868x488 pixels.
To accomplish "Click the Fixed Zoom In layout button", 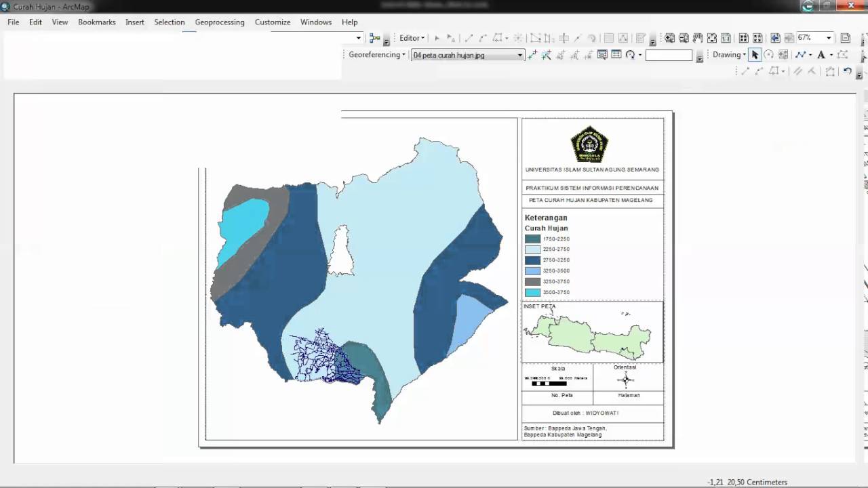I will click(744, 38).
